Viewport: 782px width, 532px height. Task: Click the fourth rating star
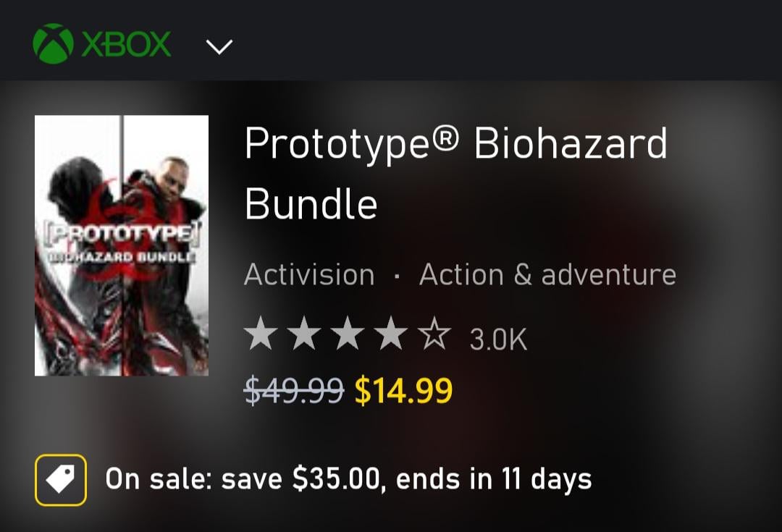[x=392, y=337]
